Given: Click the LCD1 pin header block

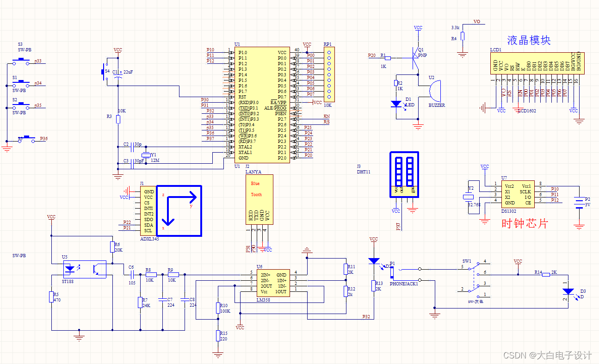Looking at the screenshot, I should (537, 62).
